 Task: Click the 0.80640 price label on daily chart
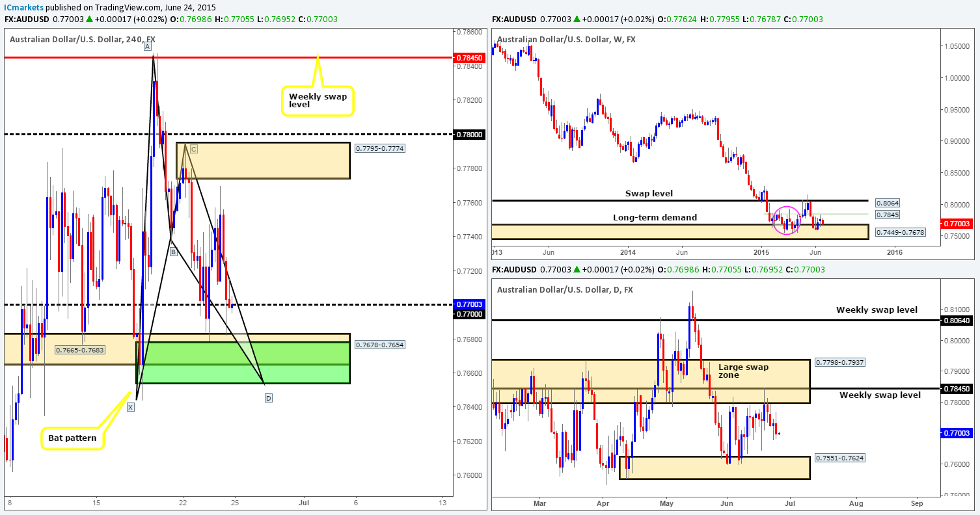[x=958, y=320]
